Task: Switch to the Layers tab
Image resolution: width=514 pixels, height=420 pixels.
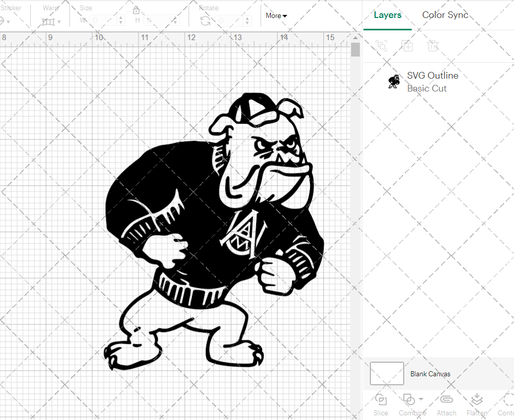Action: 388,15
